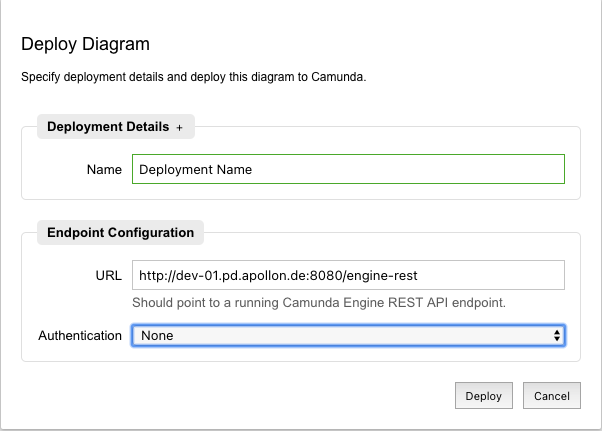Click the Endpoint Configuration section header

[120, 233]
